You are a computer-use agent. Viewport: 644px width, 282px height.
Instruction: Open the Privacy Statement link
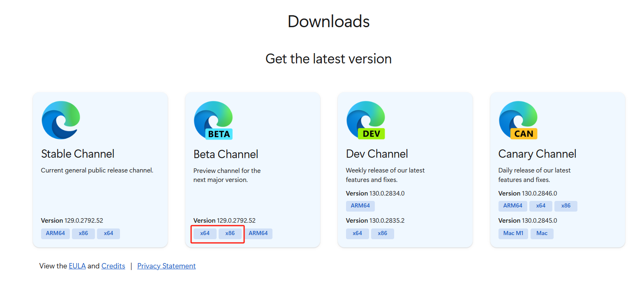(x=166, y=266)
